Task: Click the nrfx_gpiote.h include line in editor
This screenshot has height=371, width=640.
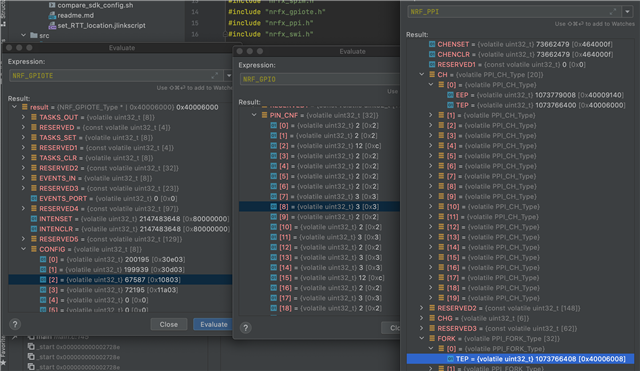Action: tap(276, 12)
